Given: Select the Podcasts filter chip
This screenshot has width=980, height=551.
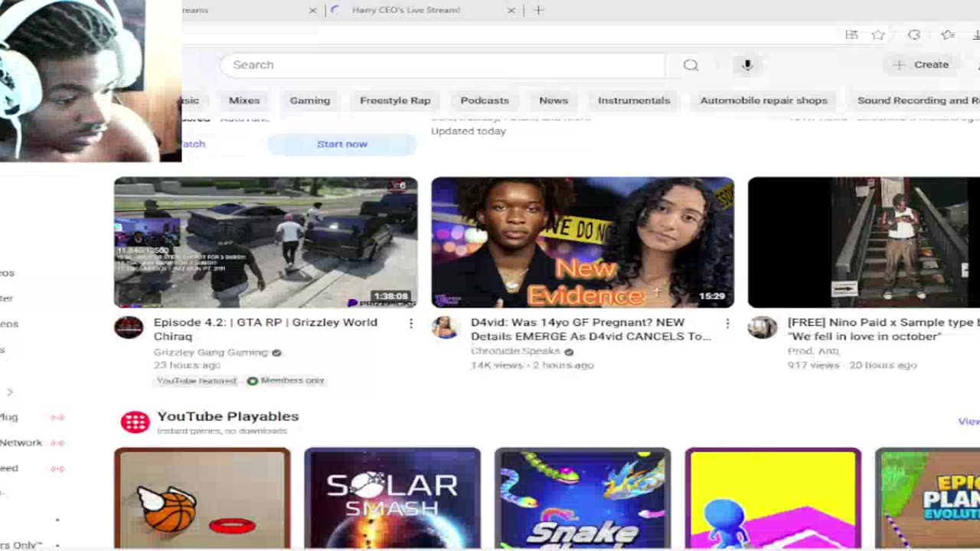Looking at the screenshot, I should click(485, 100).
